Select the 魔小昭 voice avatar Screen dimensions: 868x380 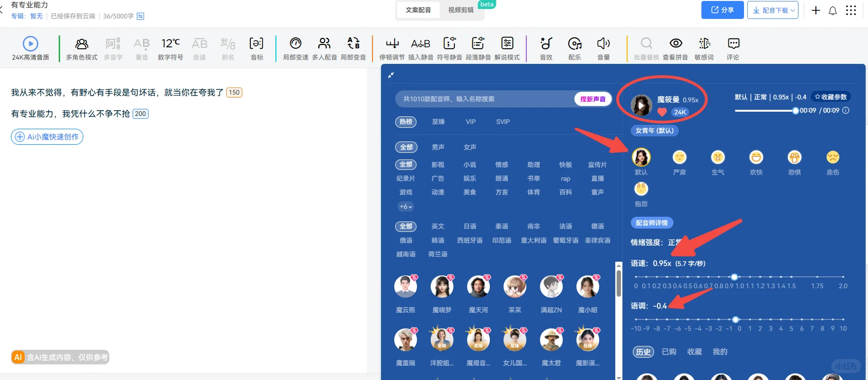[x=588, y=286]
